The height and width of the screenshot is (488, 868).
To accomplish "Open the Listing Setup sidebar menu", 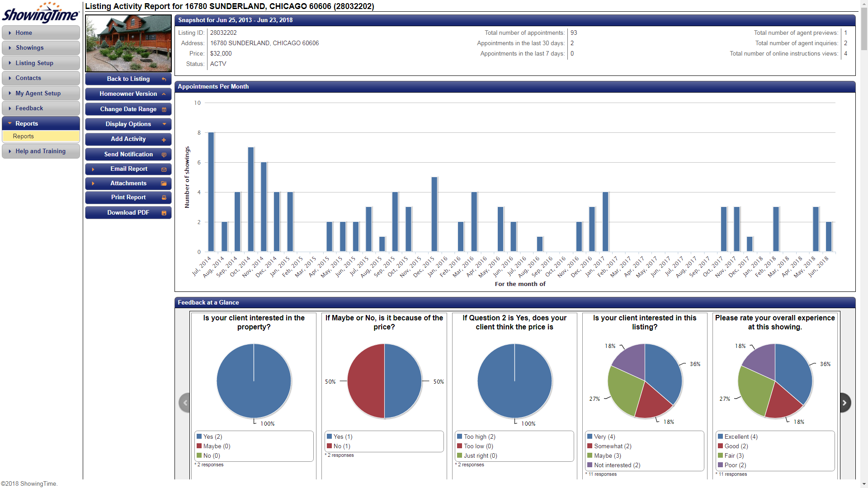I will coord(34,63).
